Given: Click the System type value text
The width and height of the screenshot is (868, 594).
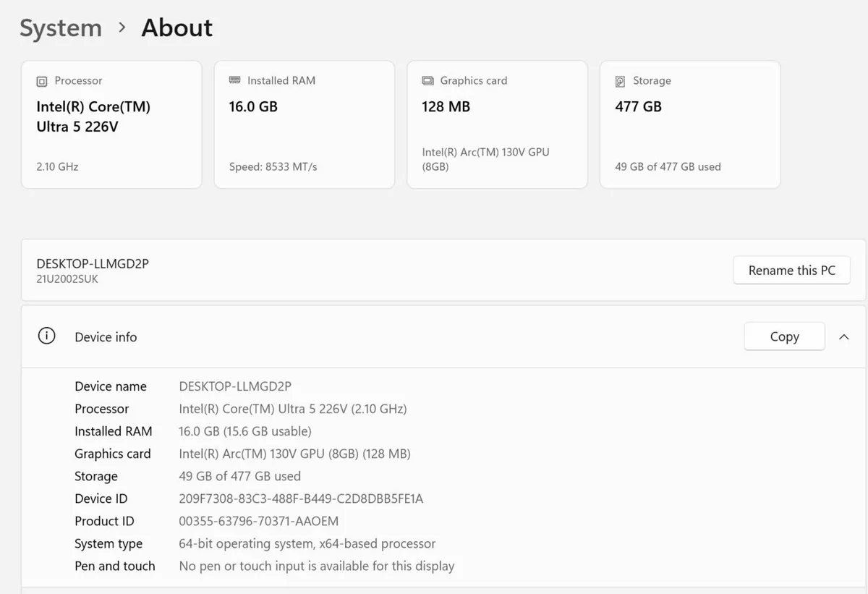Looking at the screenshot, I should tap(307, 543).
